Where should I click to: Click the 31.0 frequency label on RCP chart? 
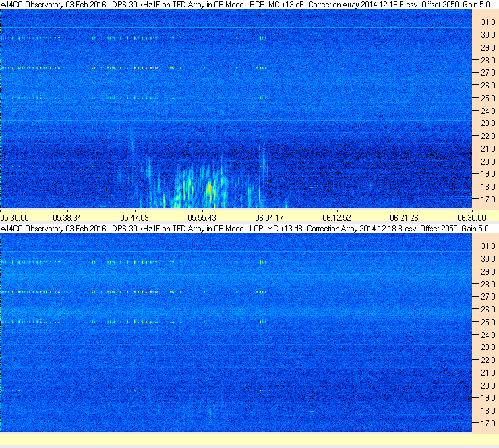click(488, 22)
